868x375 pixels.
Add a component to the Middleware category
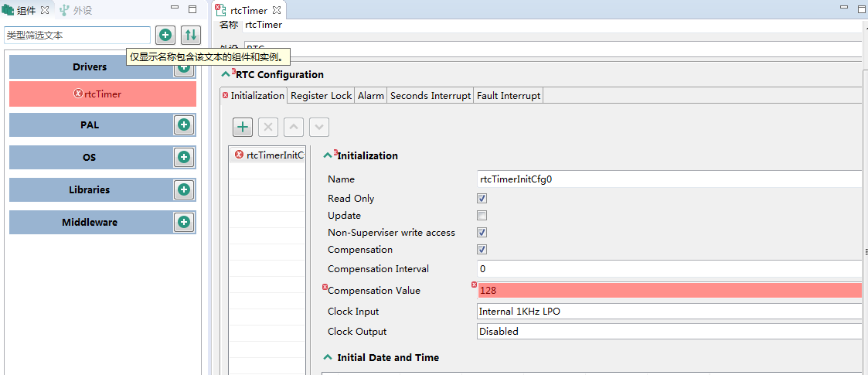pyautogui.click(x=184, y=222)
